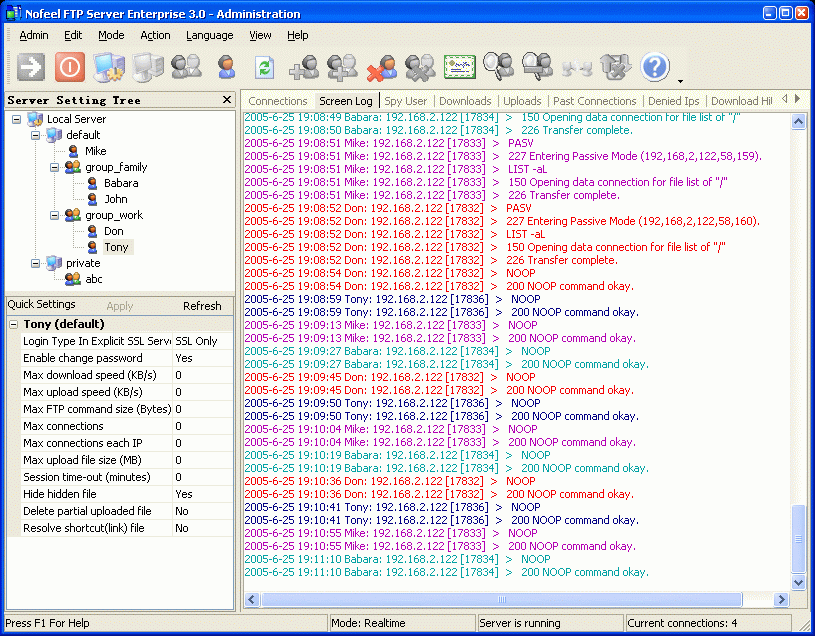This screenshot has height=636, width=815.
Task: Select the abc group under private
Action: click(x=94, y=280)
